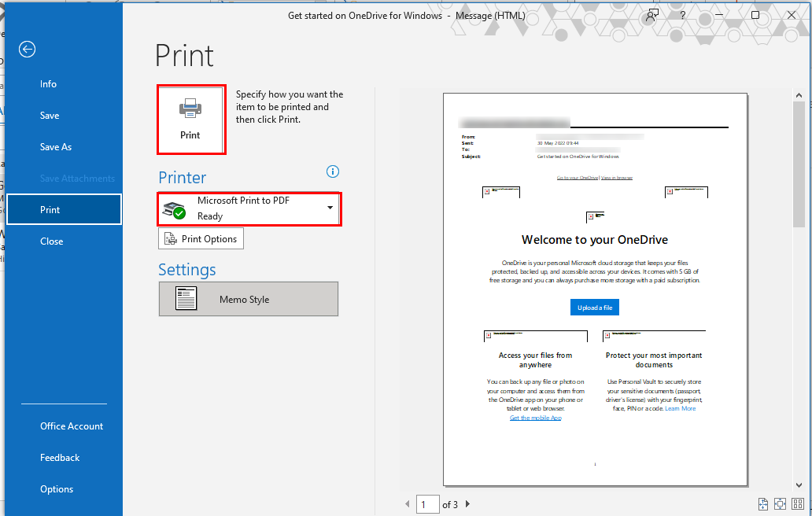The width and height of the screenshot is (812, 516).
Task: Switch preview to multiple pages view
Action: click(798, 504)
